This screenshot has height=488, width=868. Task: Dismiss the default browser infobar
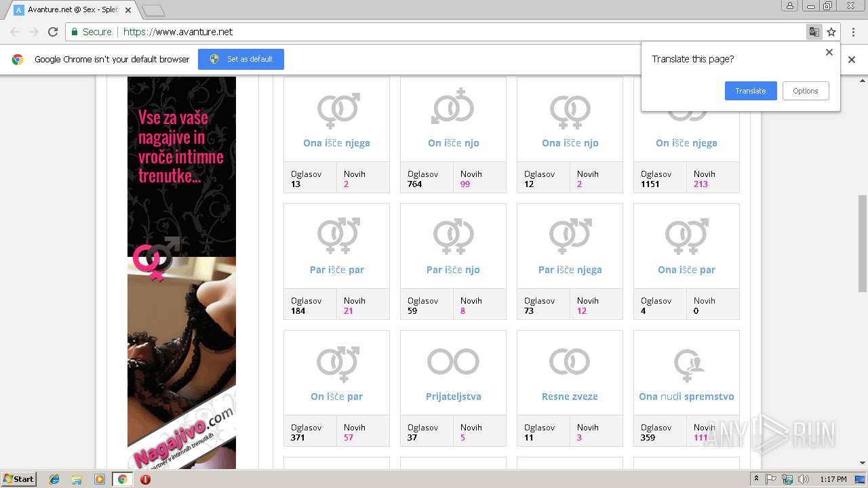(852, 60)
